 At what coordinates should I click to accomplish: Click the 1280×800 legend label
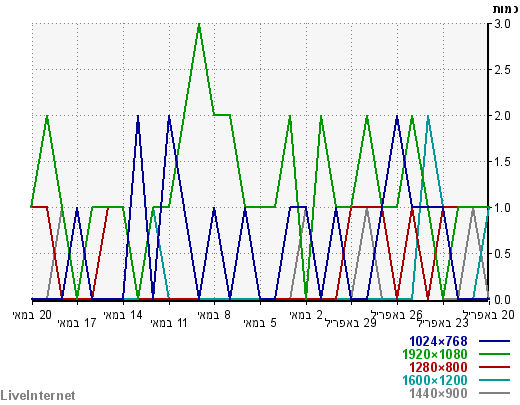coord(438,367)
